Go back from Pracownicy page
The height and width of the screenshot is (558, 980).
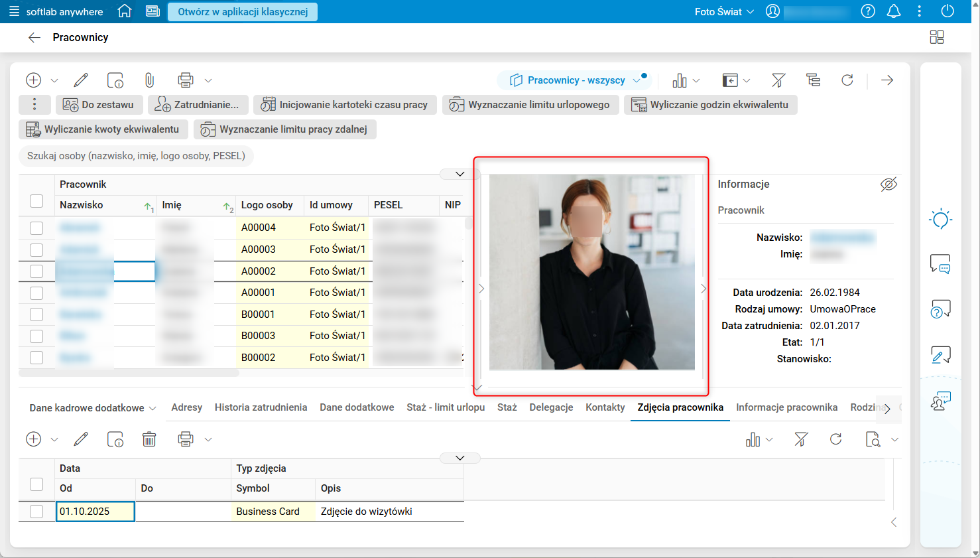[34, 38]
